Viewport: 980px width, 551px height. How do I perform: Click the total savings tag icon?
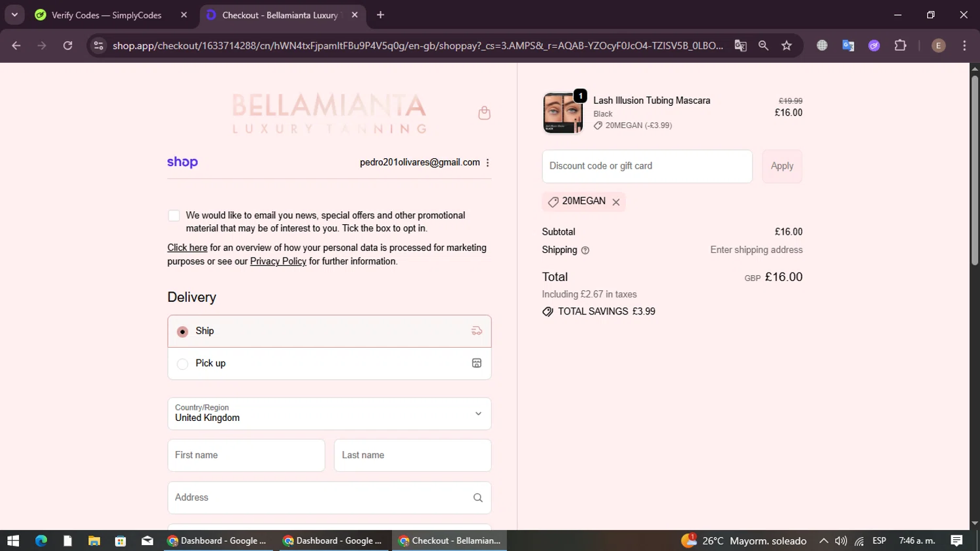(x=547, y=312)
